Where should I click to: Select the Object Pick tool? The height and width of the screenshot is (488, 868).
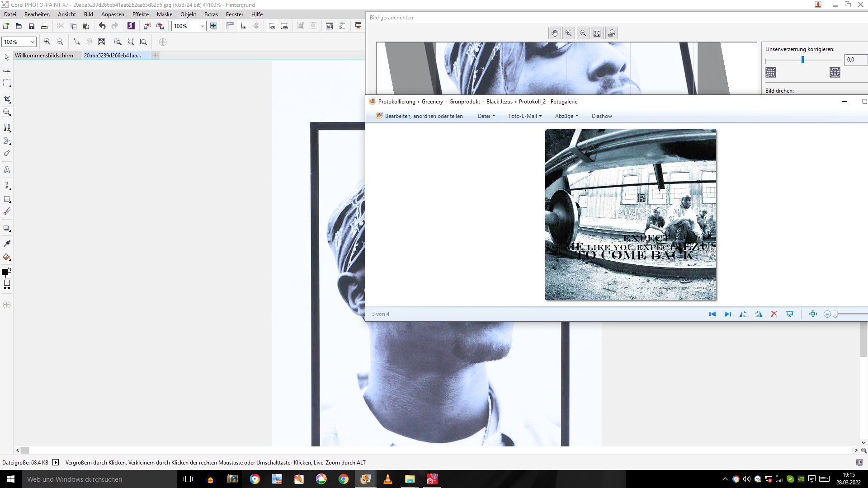tap(7, 57)
